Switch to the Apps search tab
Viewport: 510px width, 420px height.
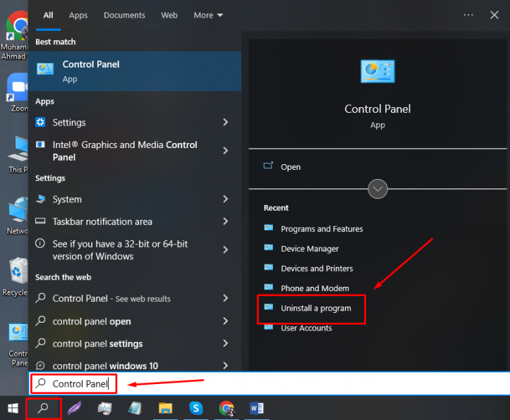pyautogui.click(x=78, y=15)
